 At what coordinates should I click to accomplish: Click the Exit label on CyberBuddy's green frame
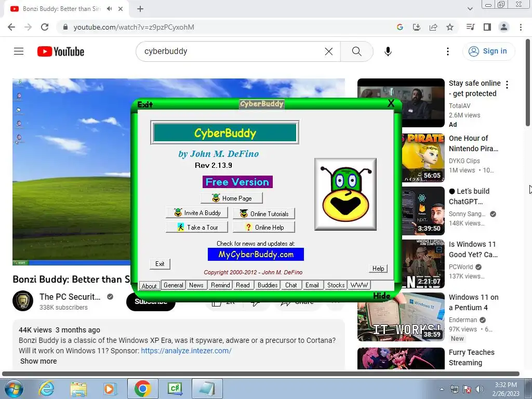[x=145, y=104]
